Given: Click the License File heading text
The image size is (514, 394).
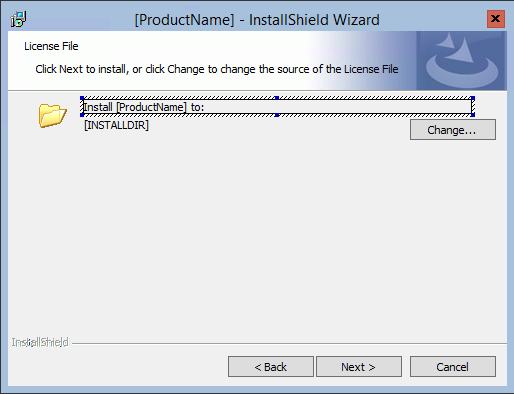Looking at the screenshot, I should click(51, 46).
